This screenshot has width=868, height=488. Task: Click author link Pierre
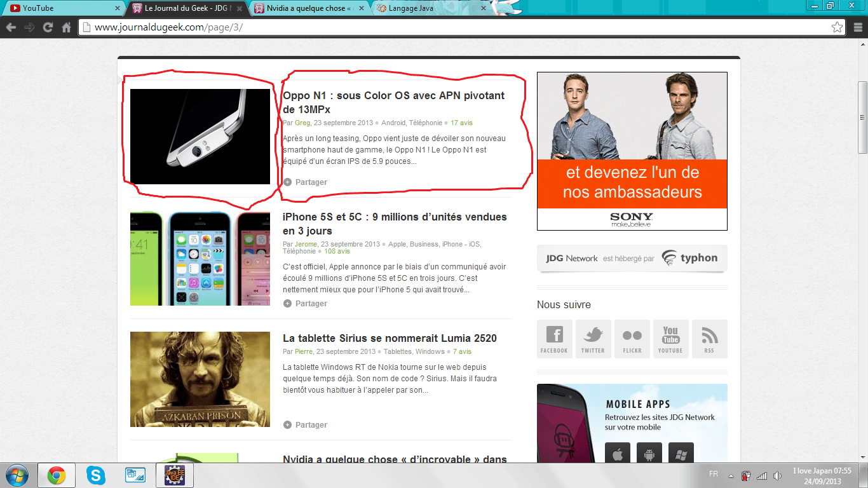pyautogui.click(x=304, y=351)
